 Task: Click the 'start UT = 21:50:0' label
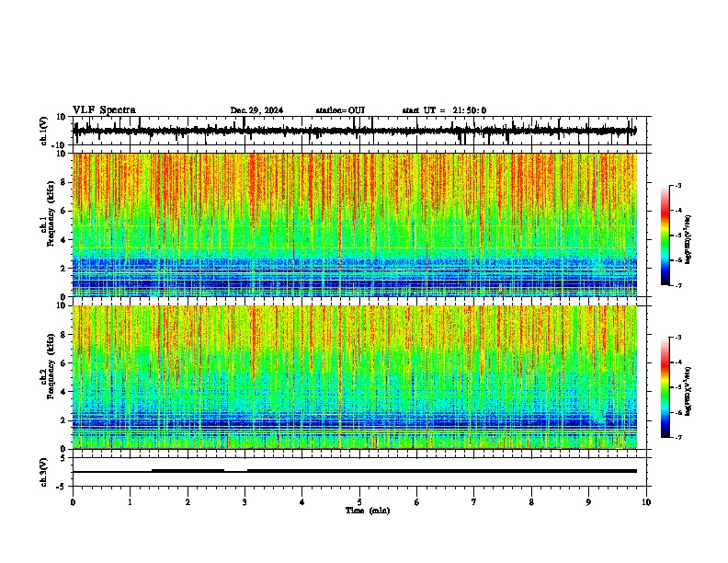click(444, 110)
